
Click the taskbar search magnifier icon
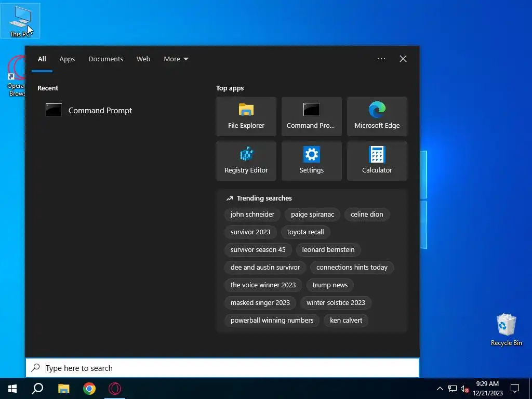pos(37,389)
